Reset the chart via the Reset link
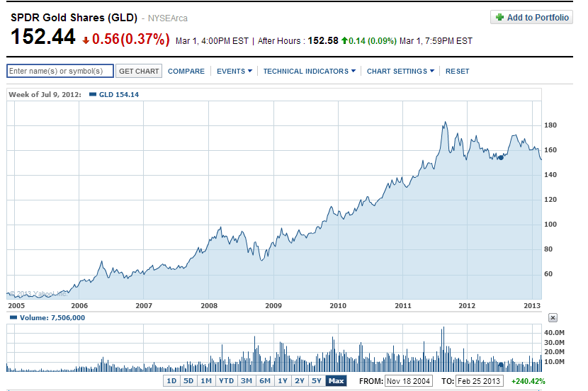 click(457, 72)
